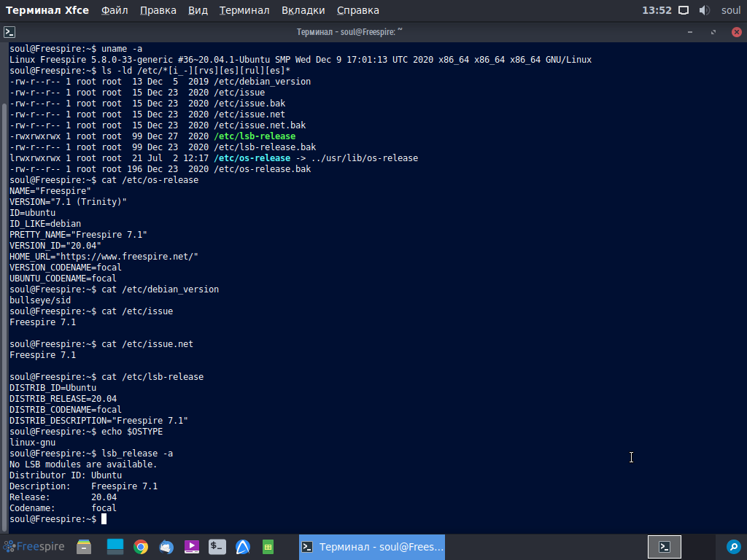Click the Терминал Xfce application title
The width and height of the screenshot is (747, 560).
pyautogui.click(x=47, y=10)
